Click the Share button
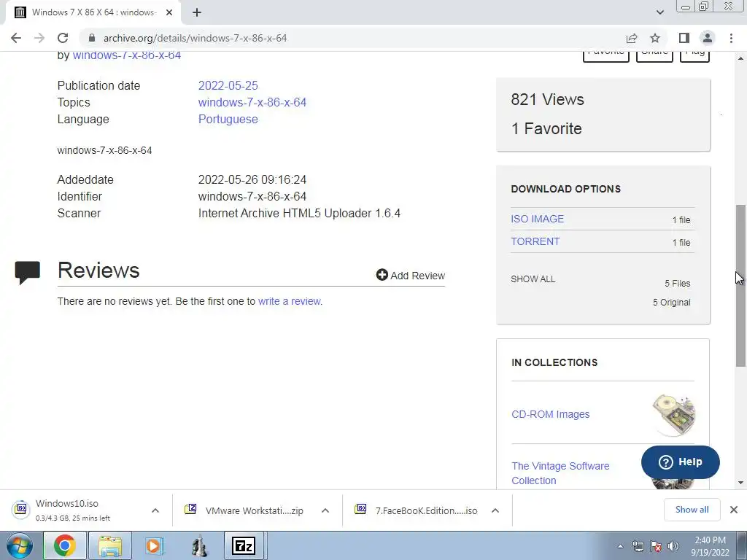Screen dimensions: 747x560 pyautogui.click(x=654, y=55)
